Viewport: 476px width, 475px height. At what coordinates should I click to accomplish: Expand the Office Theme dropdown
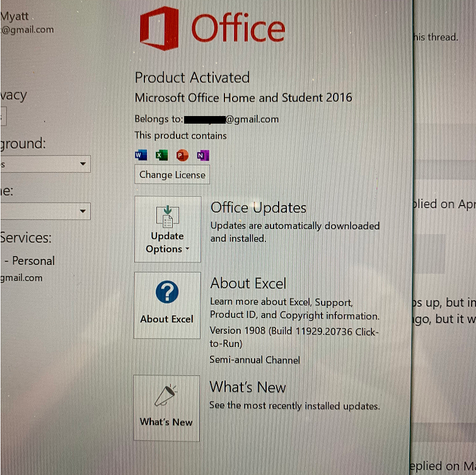point(45,211)
